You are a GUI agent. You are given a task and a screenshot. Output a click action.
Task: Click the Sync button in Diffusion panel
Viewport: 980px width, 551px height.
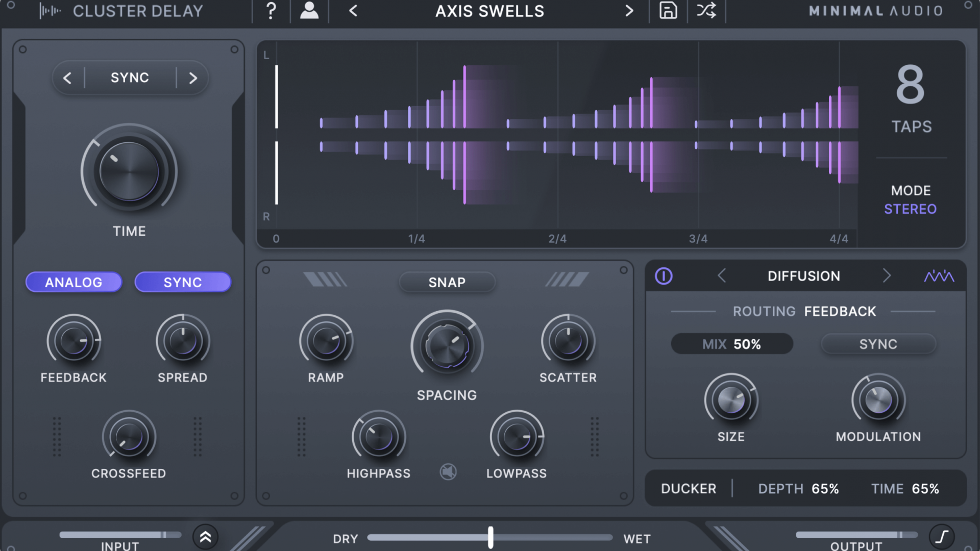[878, 344]
